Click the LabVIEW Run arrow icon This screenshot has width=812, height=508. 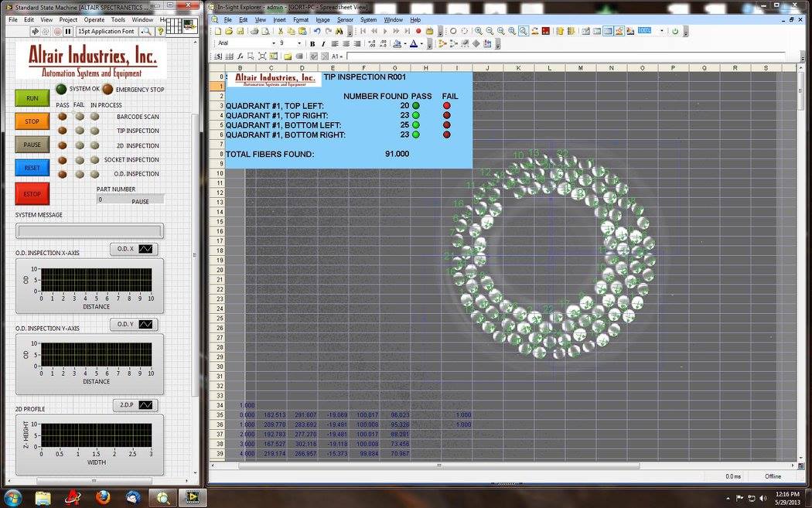pos(36,32)
